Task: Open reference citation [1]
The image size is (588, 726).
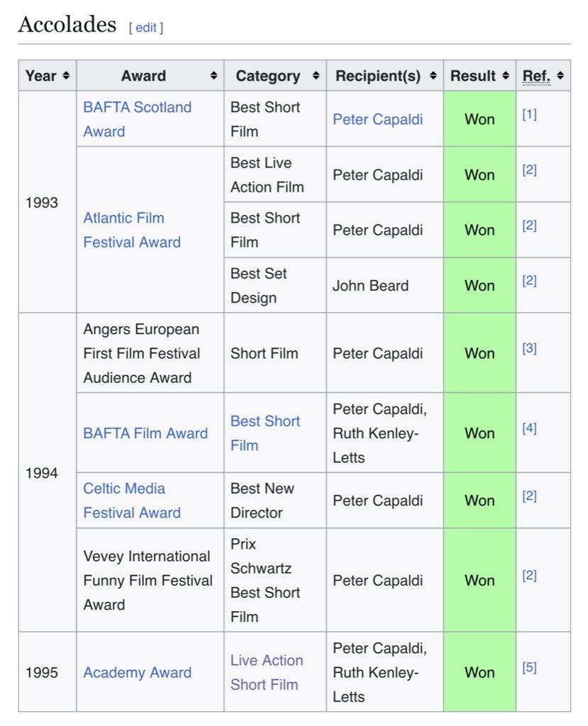Action: 529,114
